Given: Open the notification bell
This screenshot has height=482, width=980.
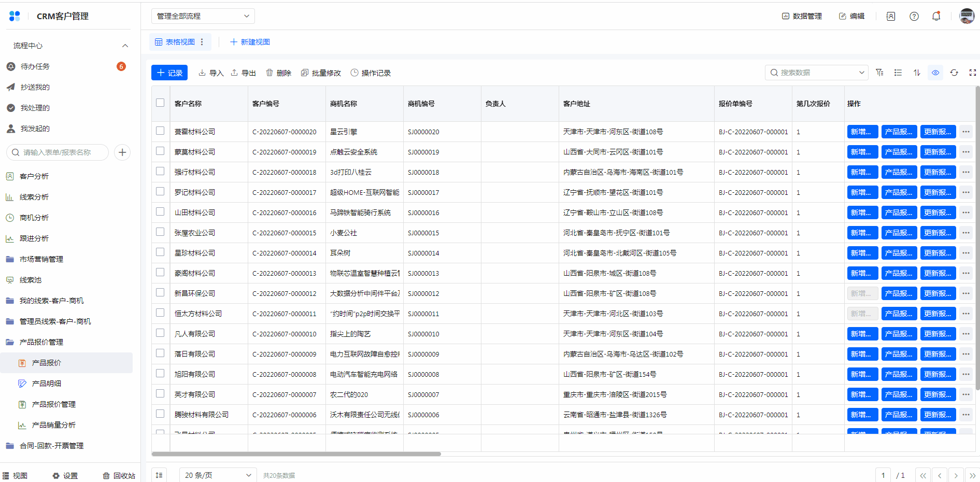Looking at the screenshot, I should point(936,16).
